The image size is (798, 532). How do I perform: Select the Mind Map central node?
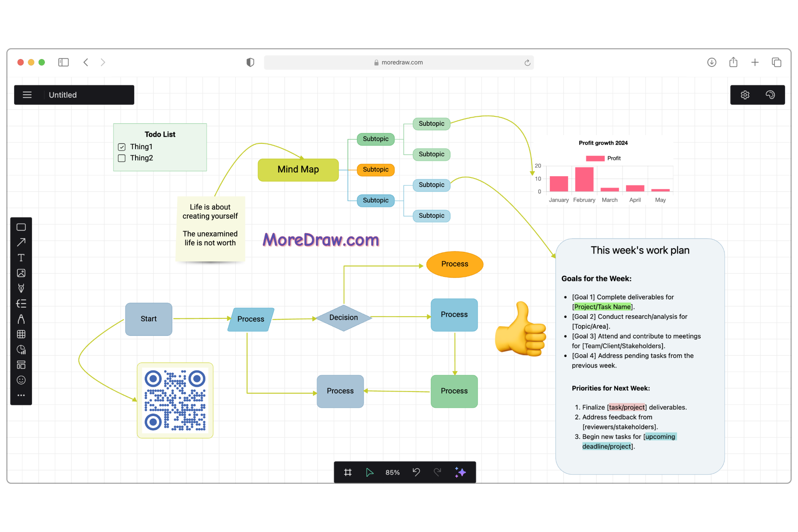[298, 170]
